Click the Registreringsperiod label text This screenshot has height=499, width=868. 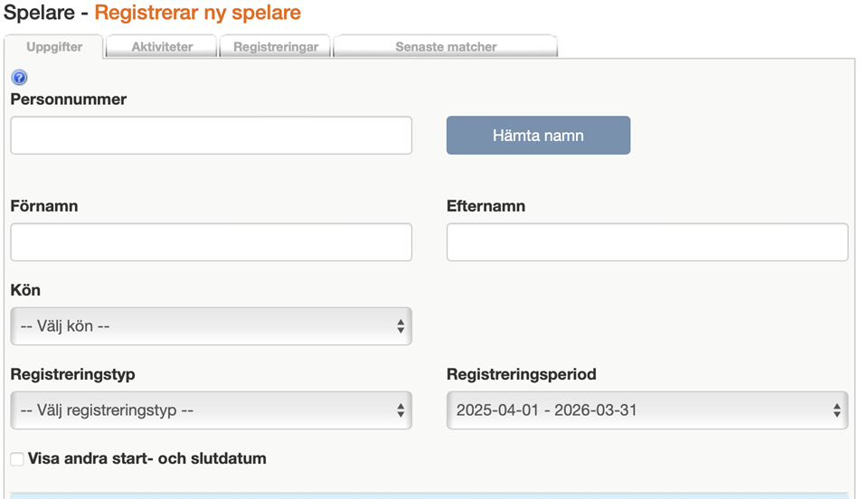point(522,374)
